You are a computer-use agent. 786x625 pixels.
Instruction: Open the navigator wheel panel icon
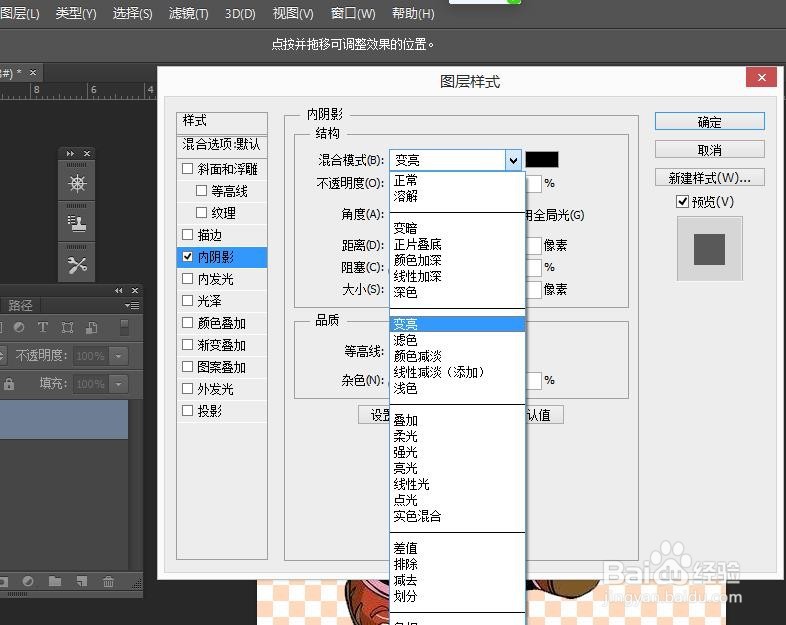pos(77,183)
